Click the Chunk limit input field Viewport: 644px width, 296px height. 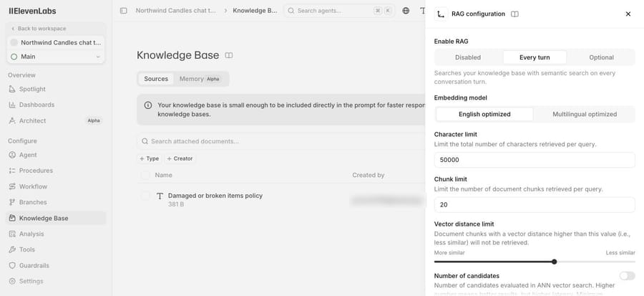535,205
